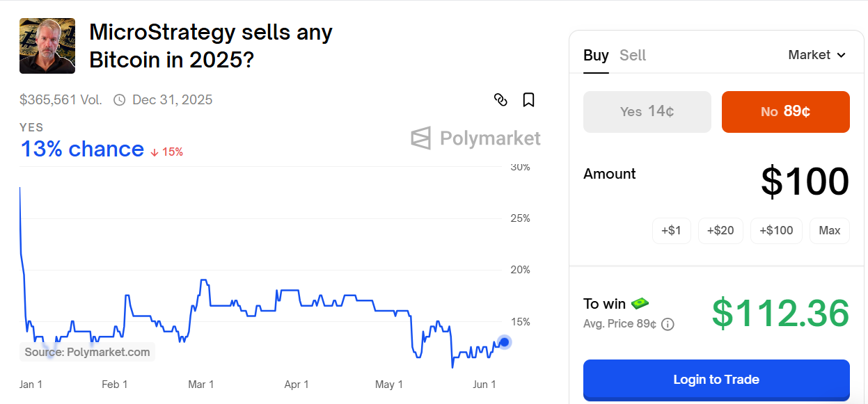Image resolution: width=868 pixels, height=404 pixels.
Task: Click the Polymarket logo watermark
Action: [475, 138]
